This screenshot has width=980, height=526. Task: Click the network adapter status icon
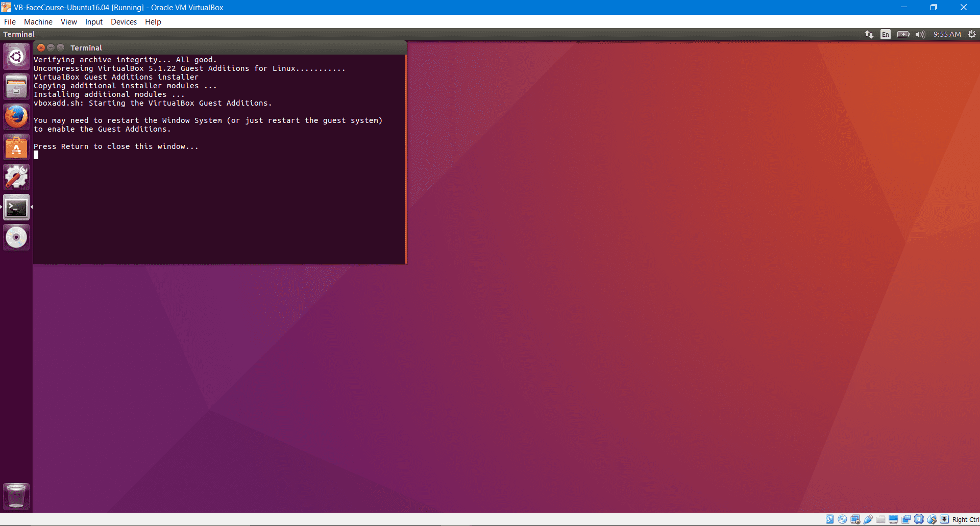click(855, 519)
